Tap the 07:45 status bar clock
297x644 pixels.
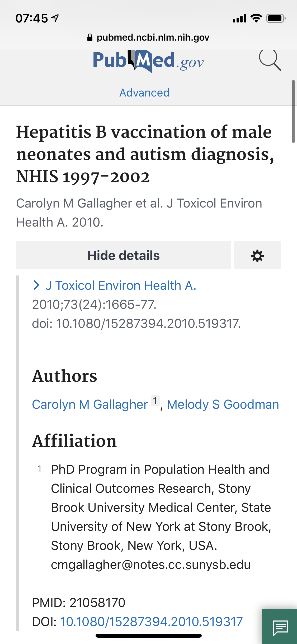[32, 18]
